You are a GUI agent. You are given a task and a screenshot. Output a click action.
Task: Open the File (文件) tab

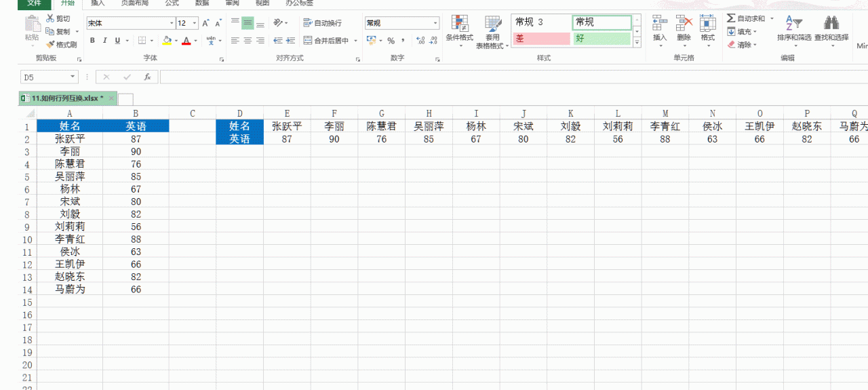34,3
